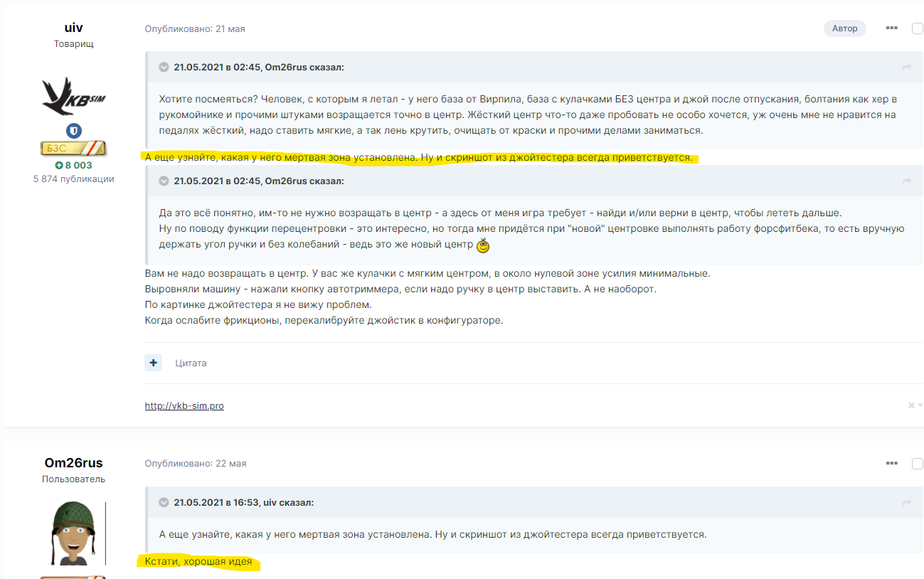Image resolution: width=924 pixels, height=579 pixels.
Task: Click the БЗС rank badge
Action: click(74, 149)
